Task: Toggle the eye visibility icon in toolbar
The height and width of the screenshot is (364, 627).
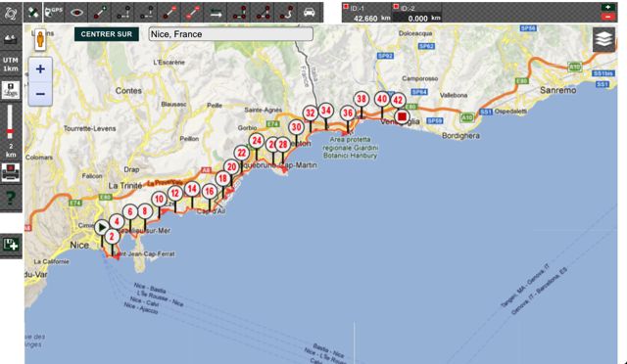Action: click(x=76, y=13)
